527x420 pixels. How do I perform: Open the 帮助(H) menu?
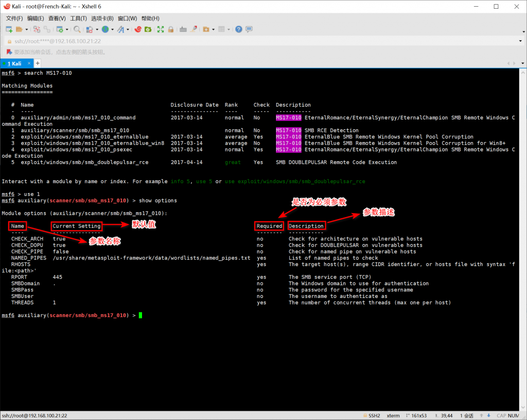(x=150, y=19)
